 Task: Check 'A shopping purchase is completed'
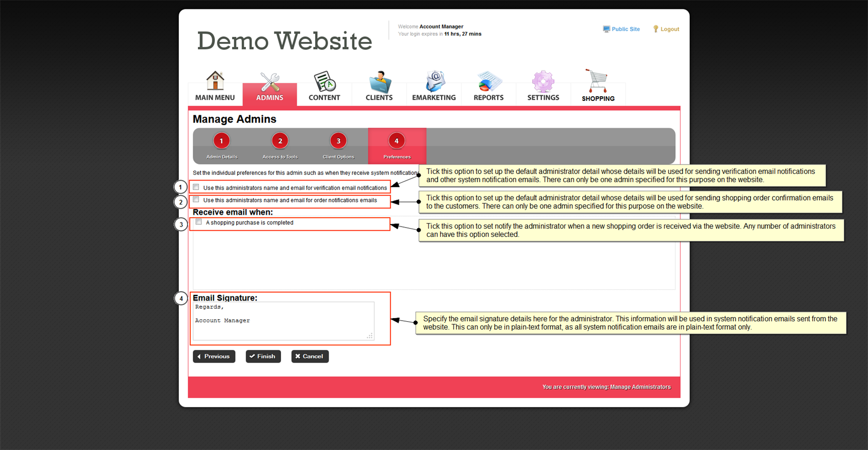pos(199,222)
